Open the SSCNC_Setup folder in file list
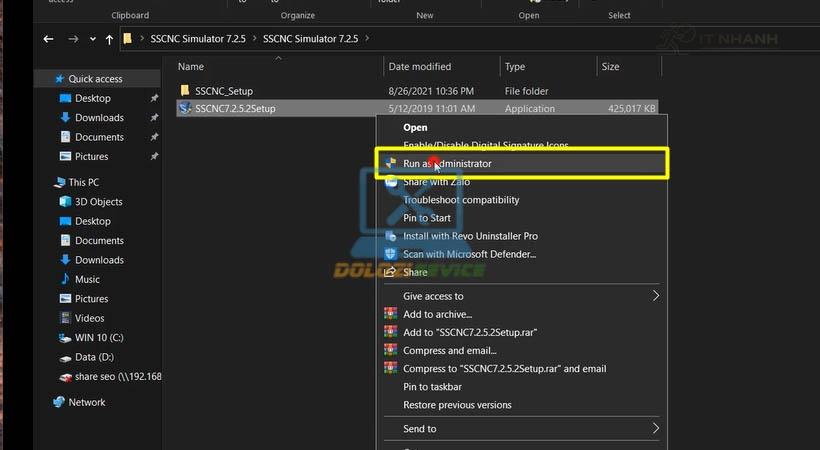The width and height of the screenshot is (820, 450). click(224, 91)
